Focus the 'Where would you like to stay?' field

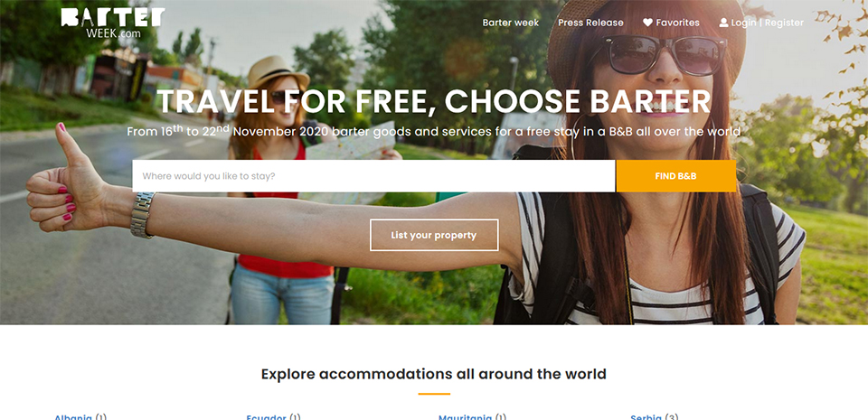point(373,176)
